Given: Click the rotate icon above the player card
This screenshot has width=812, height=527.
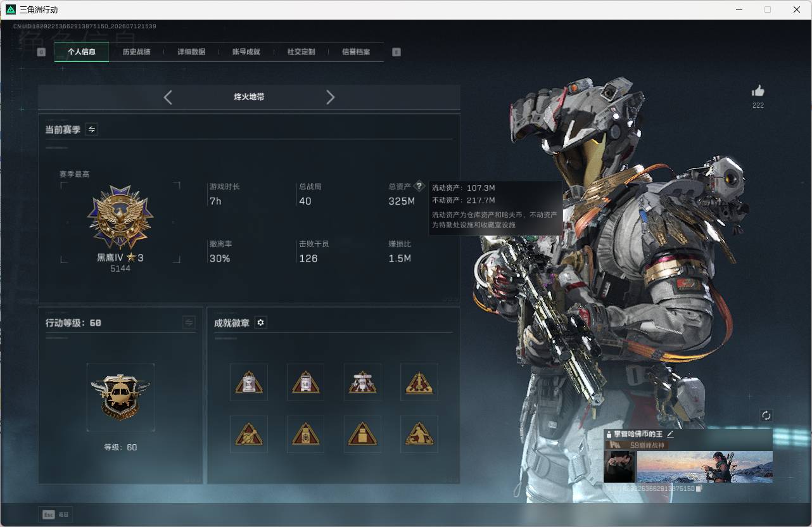Looking at the screenshot, I should coord(766,416).
